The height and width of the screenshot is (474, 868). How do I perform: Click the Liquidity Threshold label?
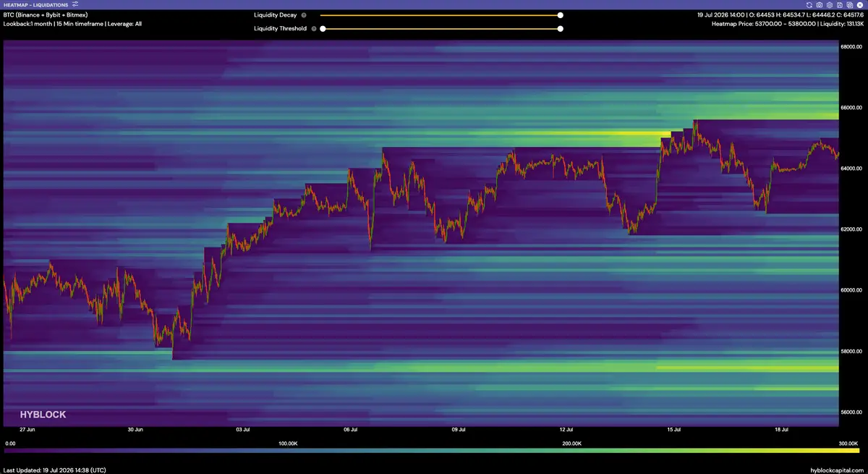tap(280, 29)
